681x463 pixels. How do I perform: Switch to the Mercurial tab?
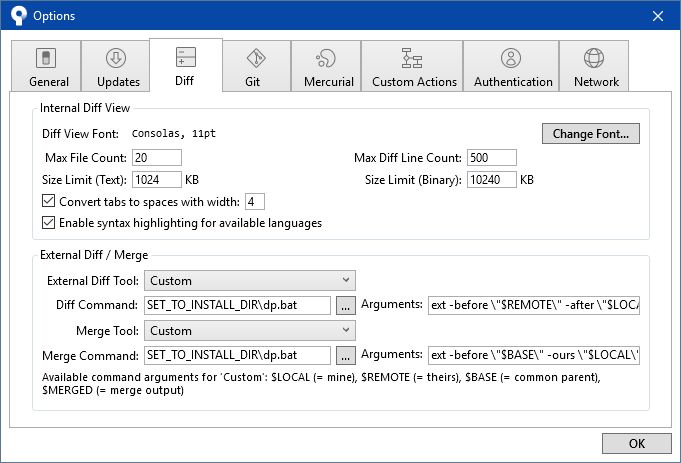point(326,66)
